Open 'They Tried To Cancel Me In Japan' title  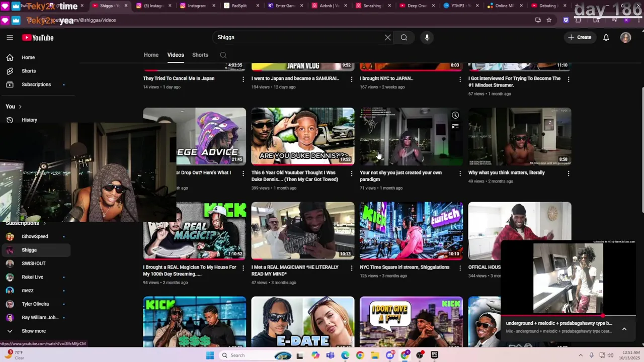[x=179, y=78]
